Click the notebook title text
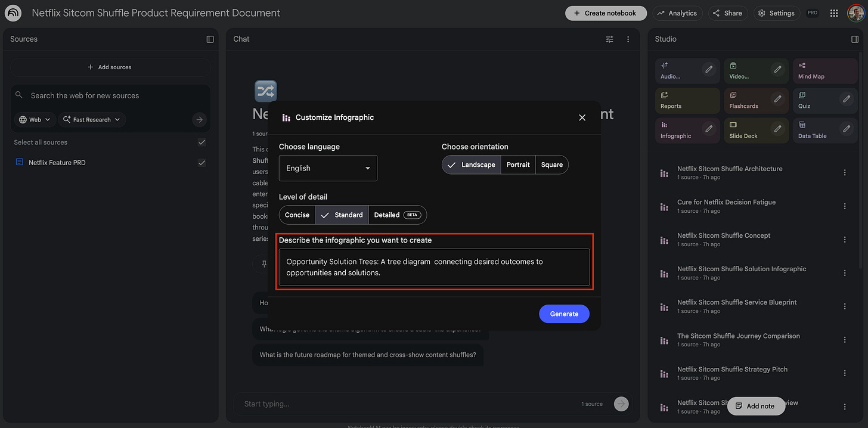The image size is (868, 428). tap(156, 13)
